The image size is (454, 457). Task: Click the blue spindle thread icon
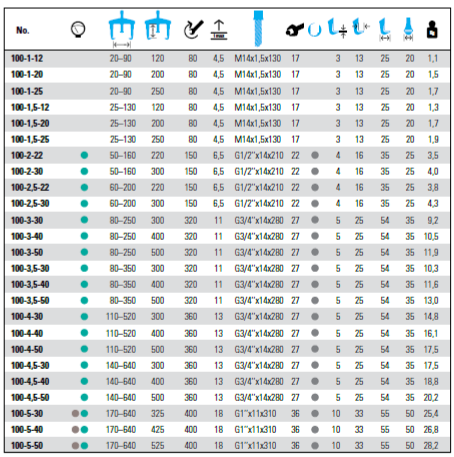tap(258, 28)
